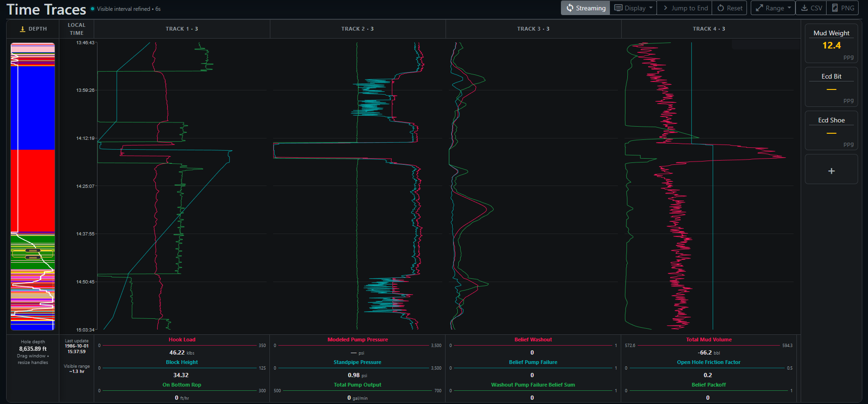The height and width of the screenshot is (404, 868).
Task: Click the Visible range ~1.3 hr text
Action: point(77,369)
